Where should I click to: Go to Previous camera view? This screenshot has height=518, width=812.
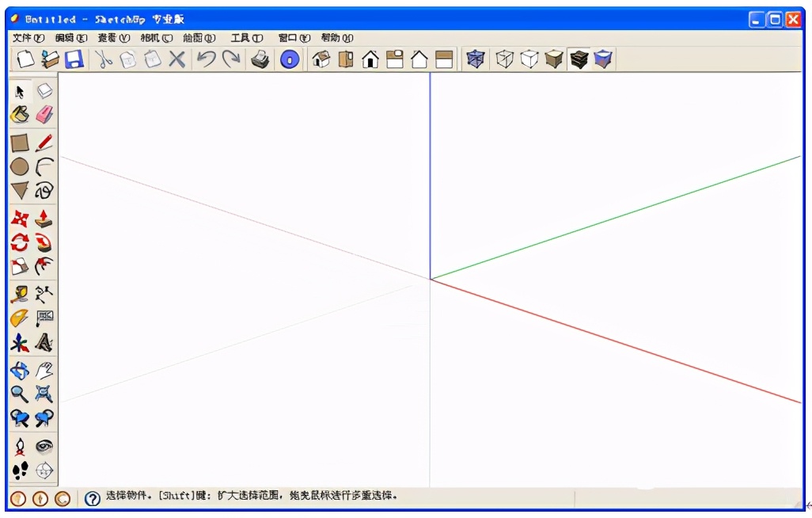pos(20,418)
